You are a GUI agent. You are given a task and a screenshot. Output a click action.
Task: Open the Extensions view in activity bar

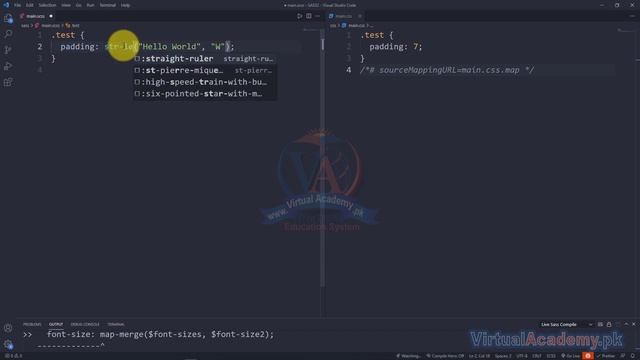(x=8, y=82)
